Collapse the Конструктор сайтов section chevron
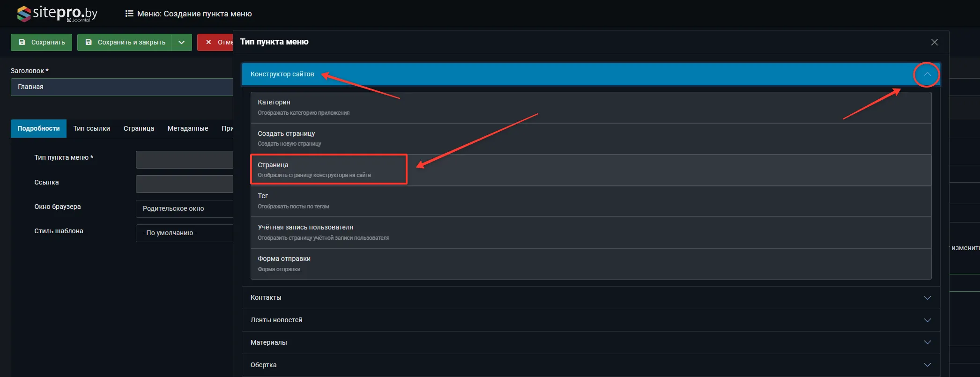 927,74
